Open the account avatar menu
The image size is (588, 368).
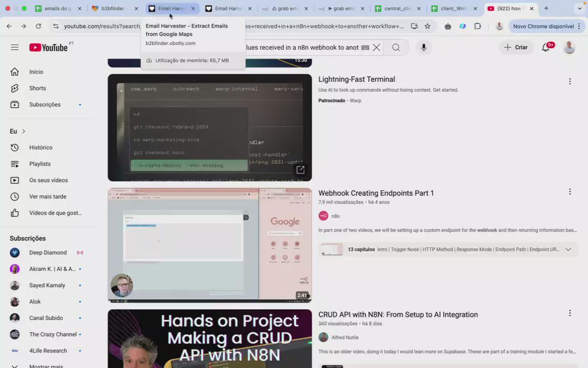pos(569,48)
